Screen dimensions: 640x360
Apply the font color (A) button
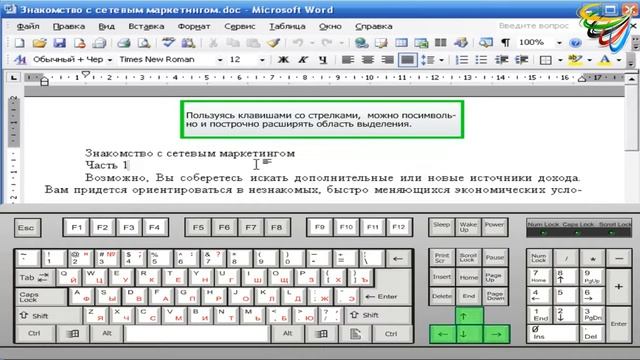pos(605,60)
